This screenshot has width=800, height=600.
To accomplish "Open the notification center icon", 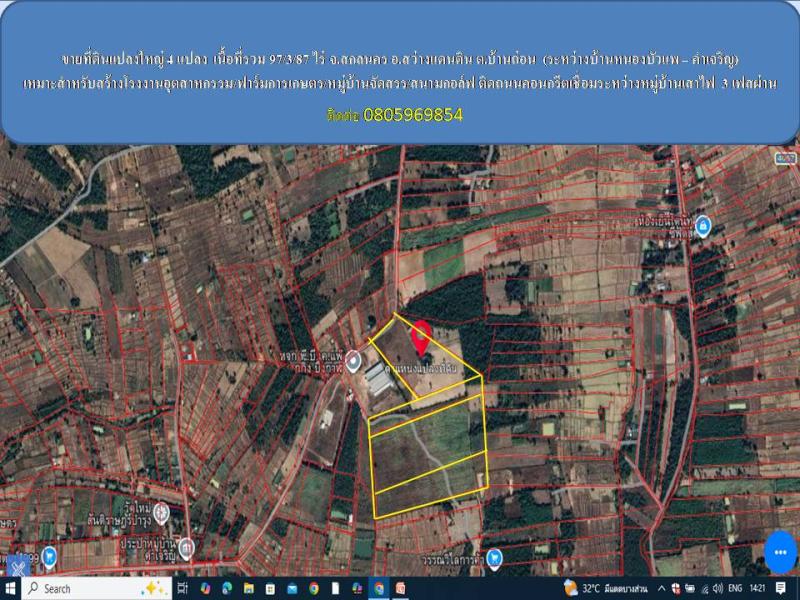I will coord(781,588).
